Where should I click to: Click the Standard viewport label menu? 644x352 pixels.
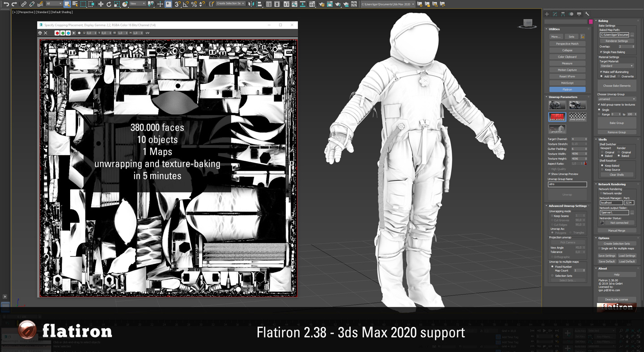pyautogui.click(x=42, y=12)
